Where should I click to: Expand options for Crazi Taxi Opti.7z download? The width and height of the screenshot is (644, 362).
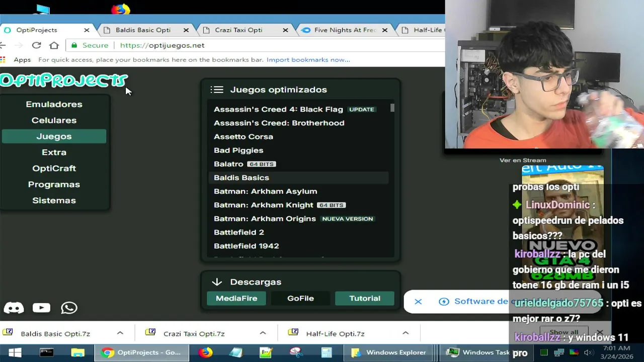(x=263, y=333)
